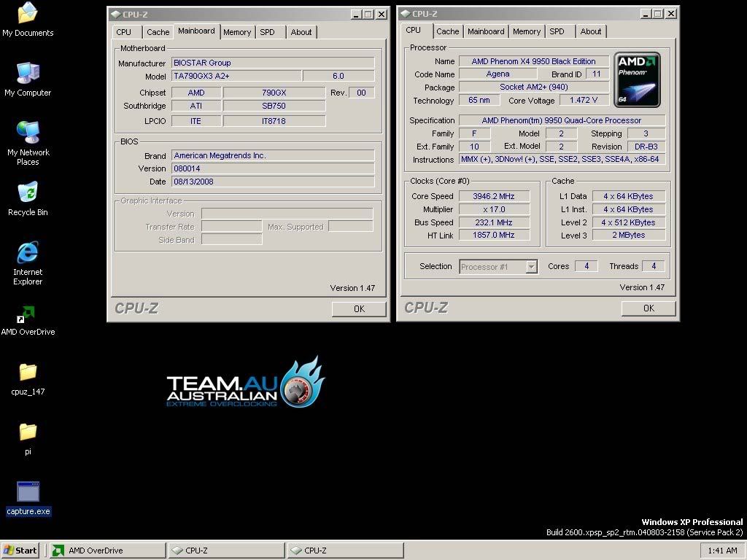Select capture.exe desktop icon
Screen dimensions: 747x560
click(28, 499)
